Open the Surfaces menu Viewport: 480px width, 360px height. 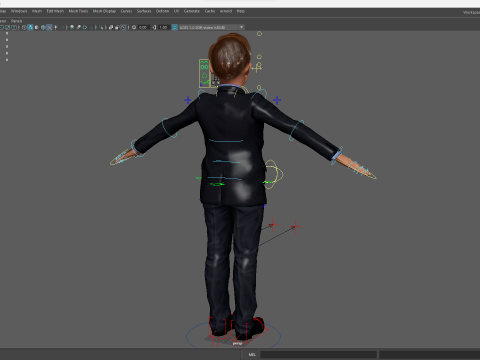[x=144, y=11]
